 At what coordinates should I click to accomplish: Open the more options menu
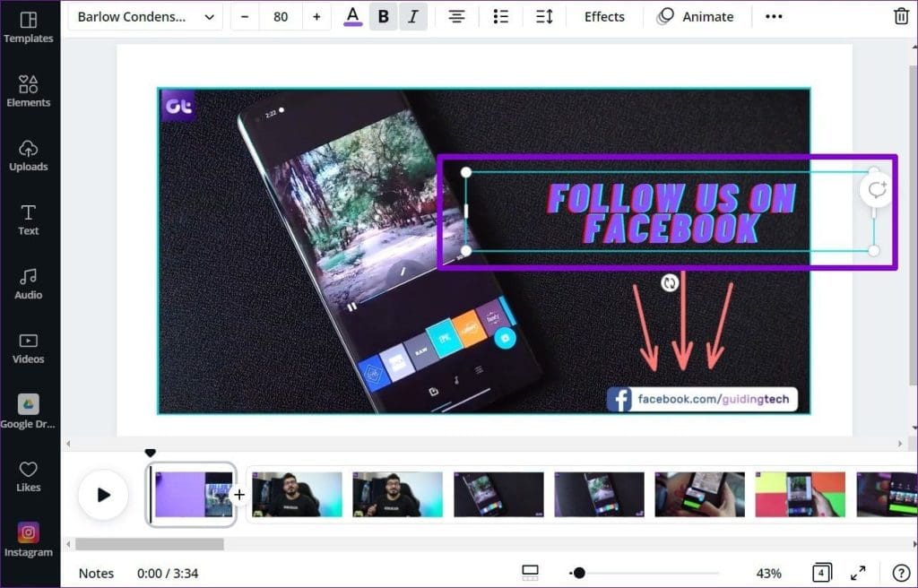click(x=773, y=16)
